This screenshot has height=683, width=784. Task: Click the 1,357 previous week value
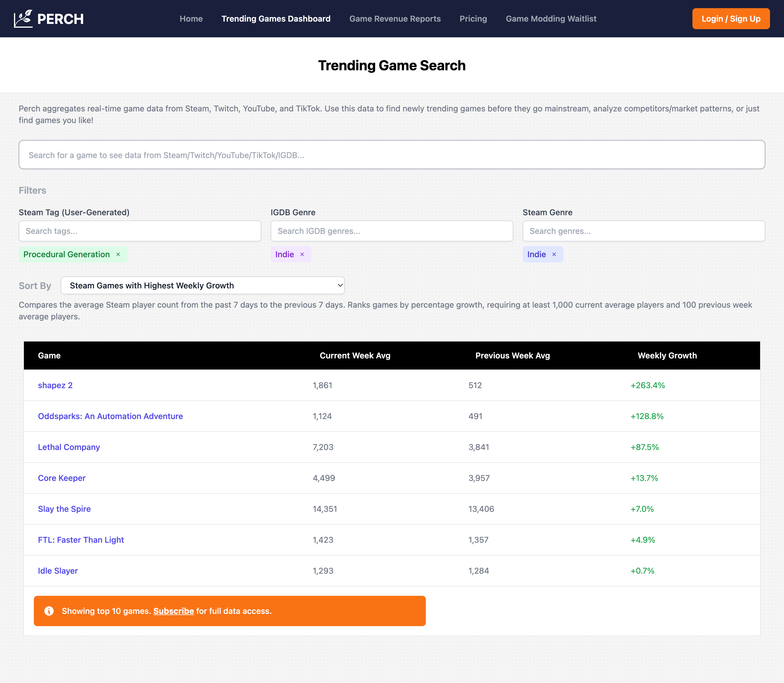tap(478, 540)
